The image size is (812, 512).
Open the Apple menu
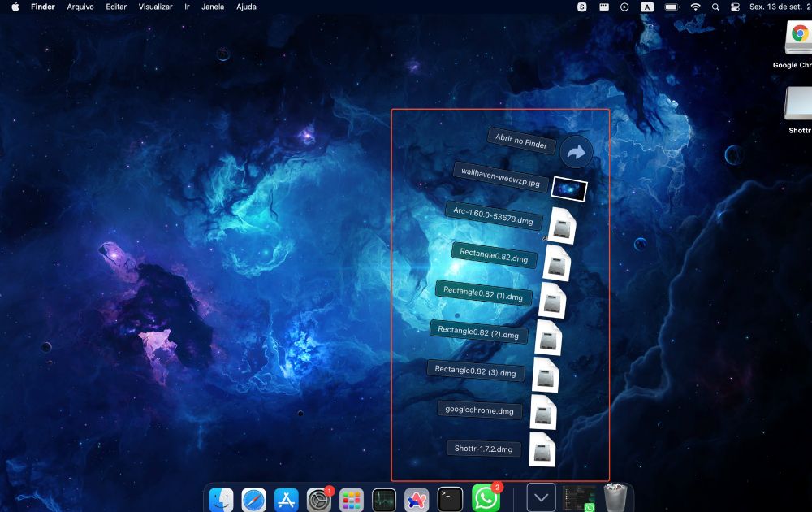[x=15, y=7]
